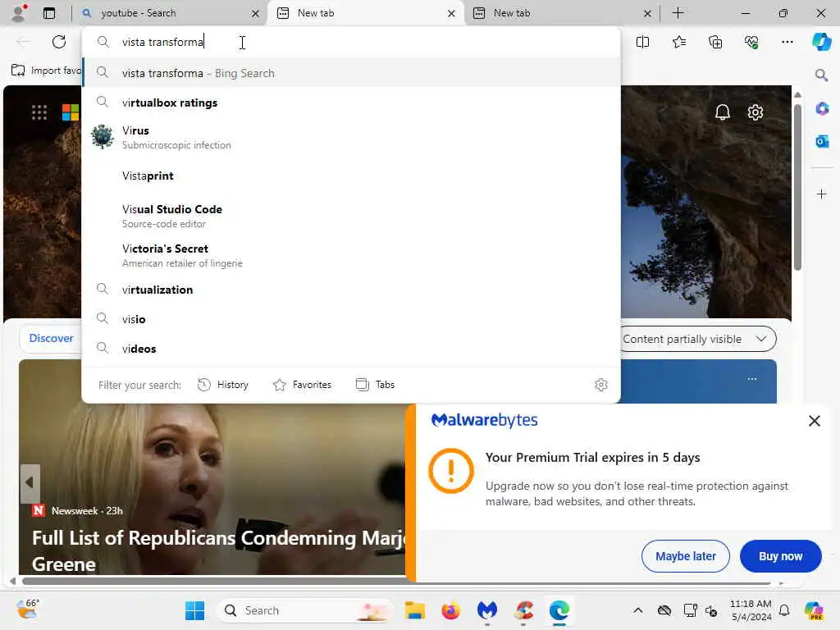Screen dimensions: 840x630
Task: Open the Edge profile icon
Action: (x=20, y=13)
